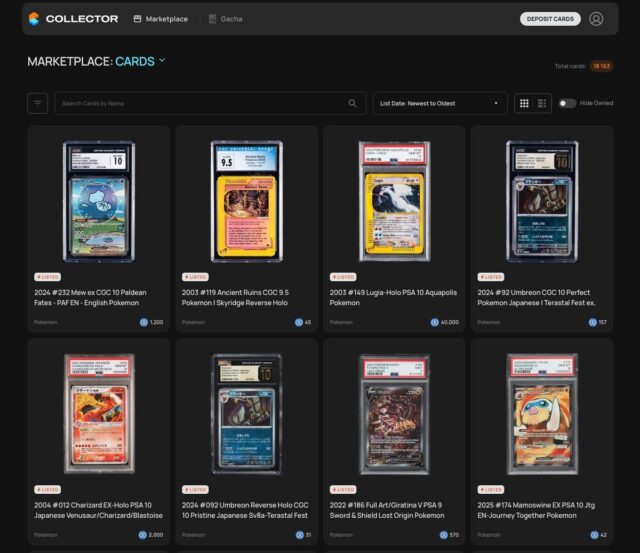Viewport: 640px width, 553px height.
Task: Click the search magnifier icon
Action: tap(353, 103)
